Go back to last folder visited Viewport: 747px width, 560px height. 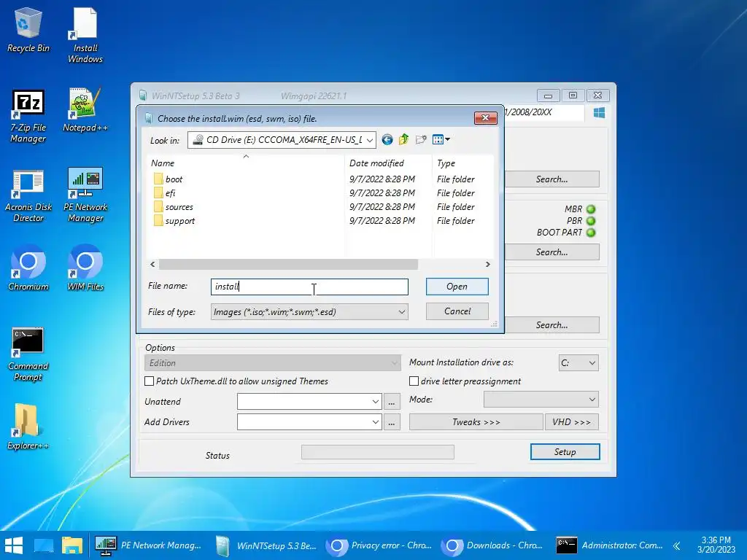pos(387,139)
